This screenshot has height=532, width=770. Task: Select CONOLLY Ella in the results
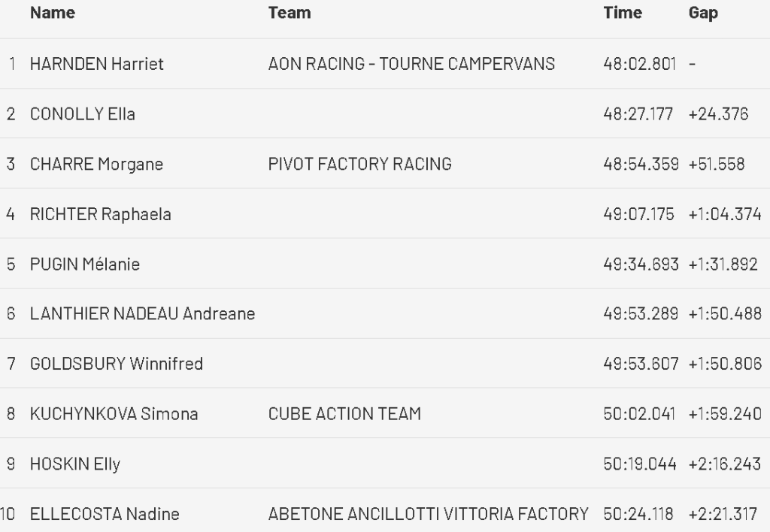[x=82, y=114]
